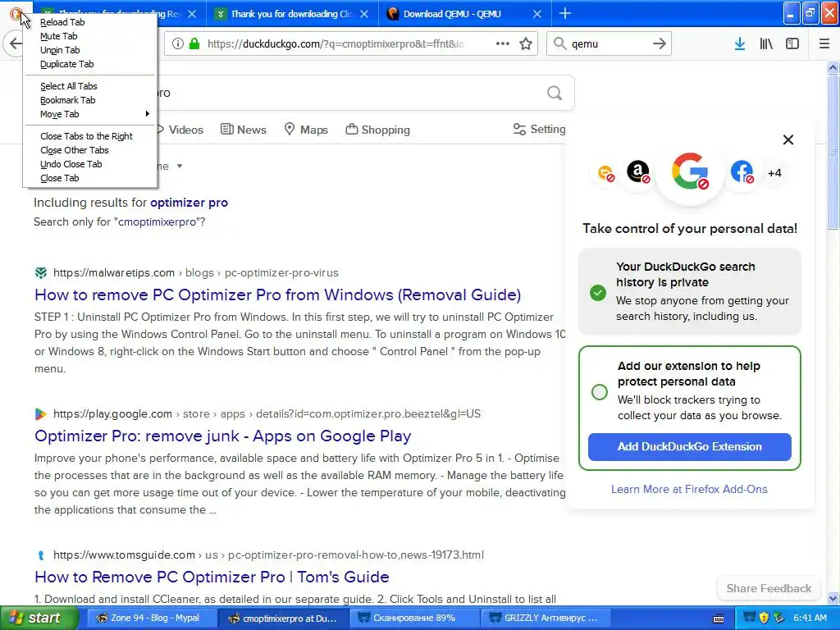Click the green padlock security icon

194,43
